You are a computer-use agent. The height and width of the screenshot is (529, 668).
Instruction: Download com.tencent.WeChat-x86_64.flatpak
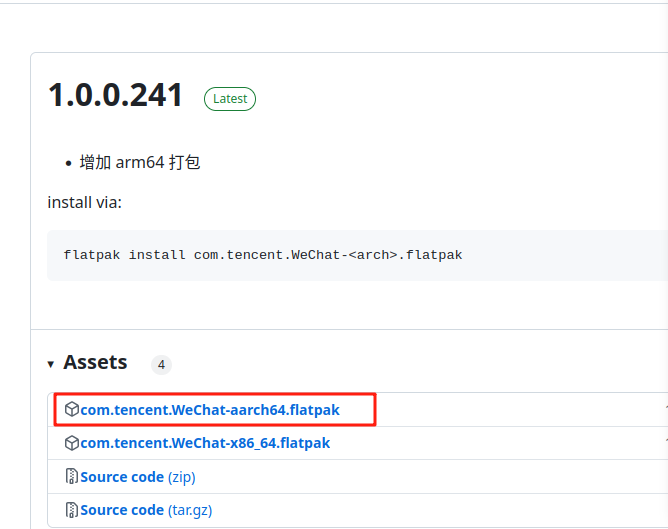[x=205, y=443]
